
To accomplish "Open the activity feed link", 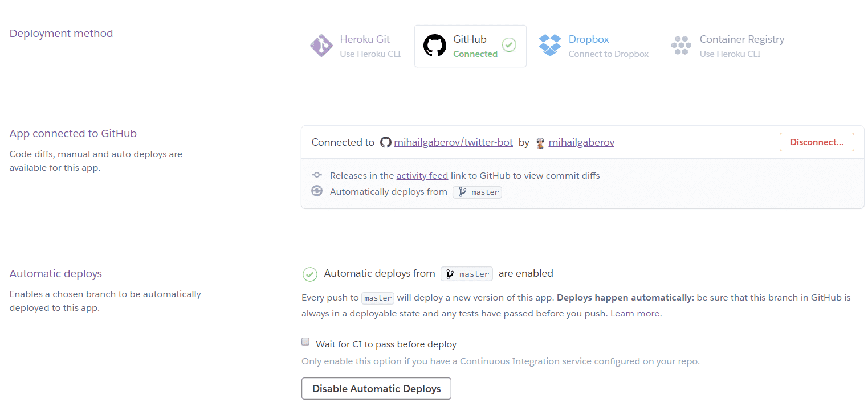I will [422, 175].
